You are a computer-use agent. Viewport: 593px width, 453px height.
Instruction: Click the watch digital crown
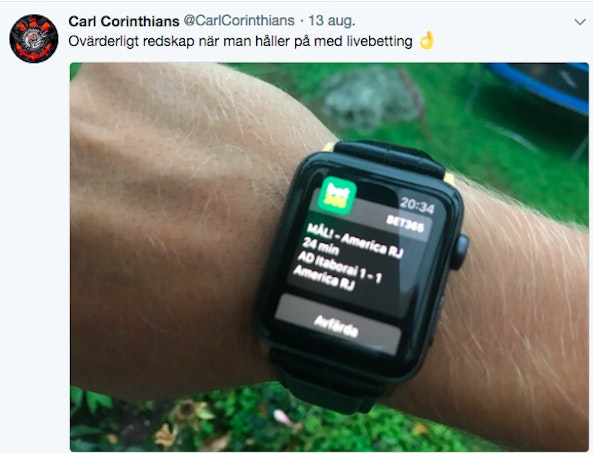click(459, 252)
